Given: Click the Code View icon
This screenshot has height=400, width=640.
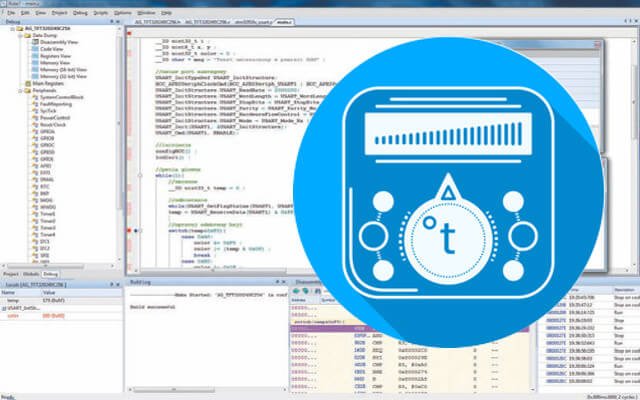Looking at the screenshot, I should coord(35,49).
